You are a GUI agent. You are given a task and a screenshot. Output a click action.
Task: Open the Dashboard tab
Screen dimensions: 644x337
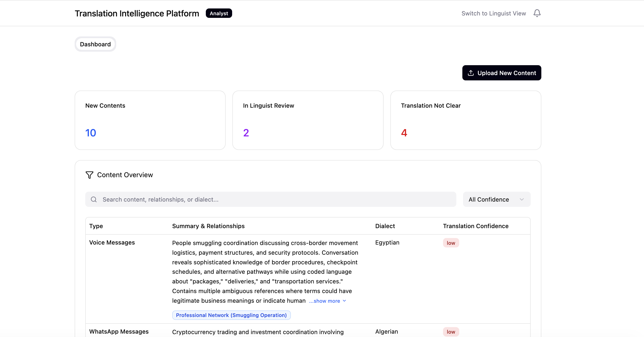click(x=95, y=44)
